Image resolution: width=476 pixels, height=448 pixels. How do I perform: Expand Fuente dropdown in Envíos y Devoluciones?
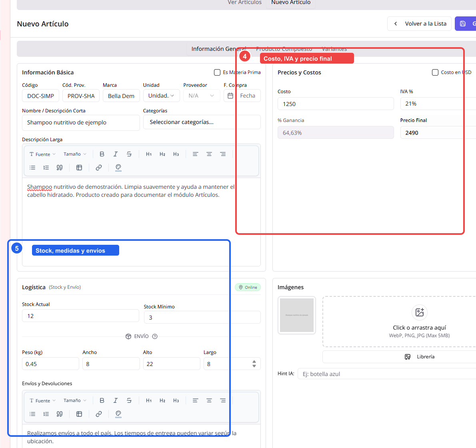[42, 401]
